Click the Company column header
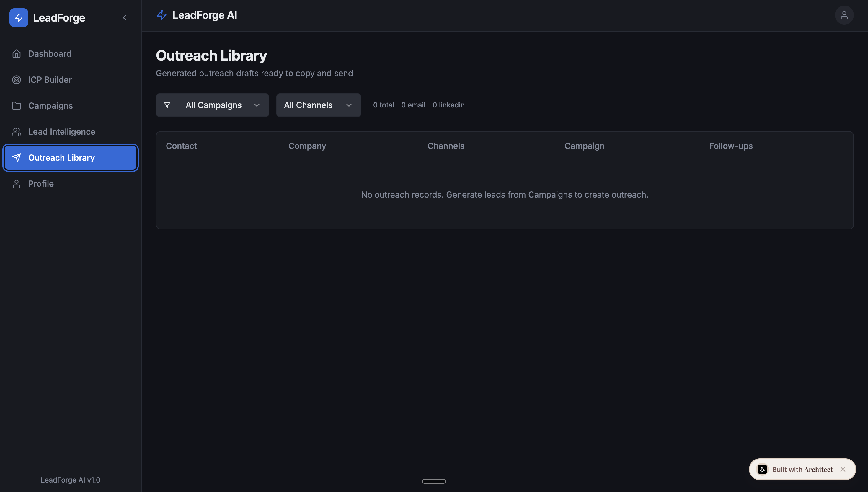This screenshot has height=492, width=868. [307, 146]
